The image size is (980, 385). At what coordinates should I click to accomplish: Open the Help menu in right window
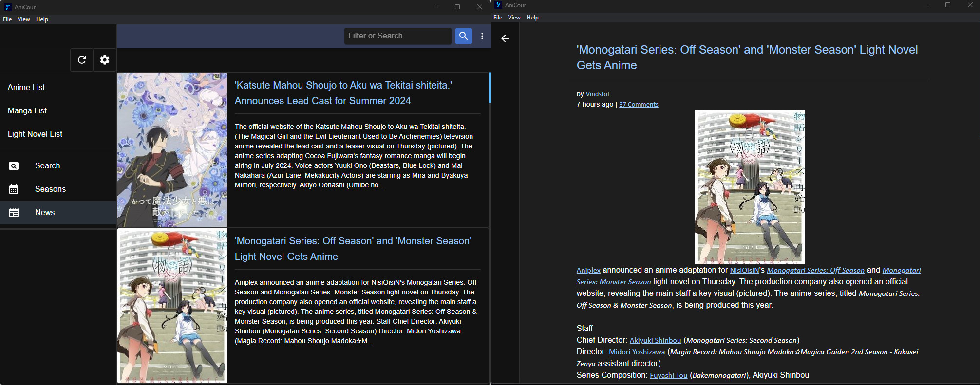click(x=532, y=18)
